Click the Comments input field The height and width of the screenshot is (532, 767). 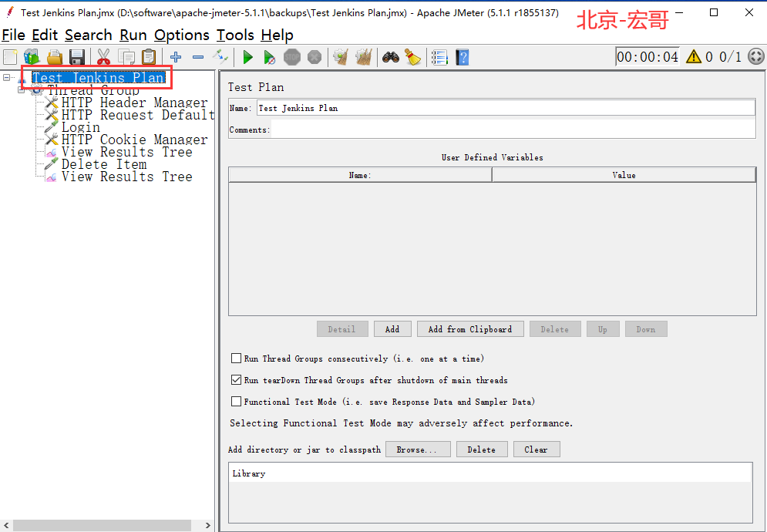click(513, 130)
